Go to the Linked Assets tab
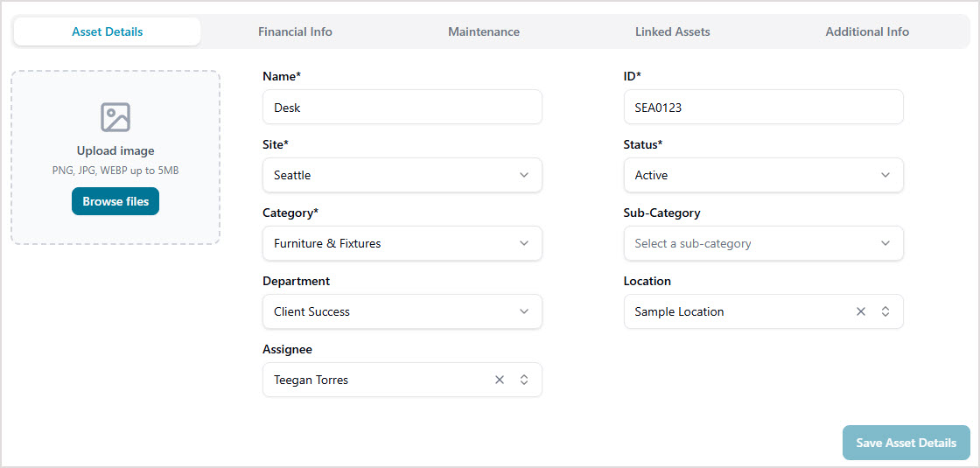The height and width of the screenshot is (468, 980). [x=673, y=31]
